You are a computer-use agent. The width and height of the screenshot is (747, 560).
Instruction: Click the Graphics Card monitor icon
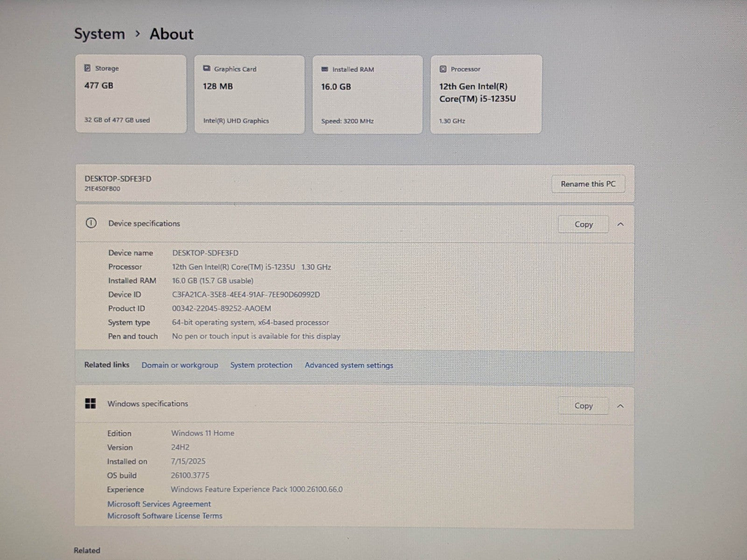click(x=206, y=69)
